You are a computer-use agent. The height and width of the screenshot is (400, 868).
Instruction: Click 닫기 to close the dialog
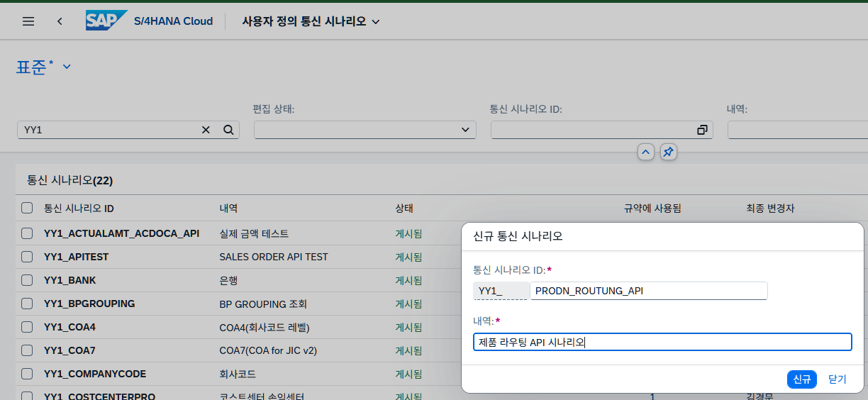[x=838, y=379]
